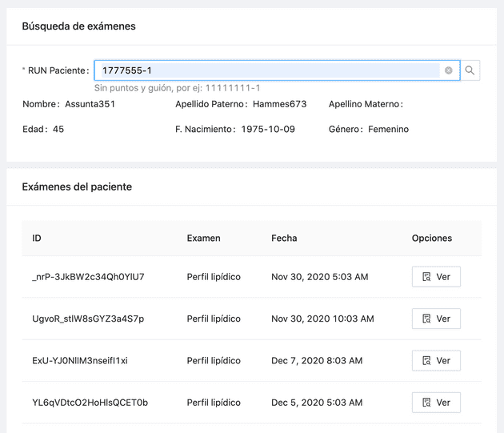Select the date Dec 5, 2020 5:03 AM
504x433 pixels.
point(317,402)
